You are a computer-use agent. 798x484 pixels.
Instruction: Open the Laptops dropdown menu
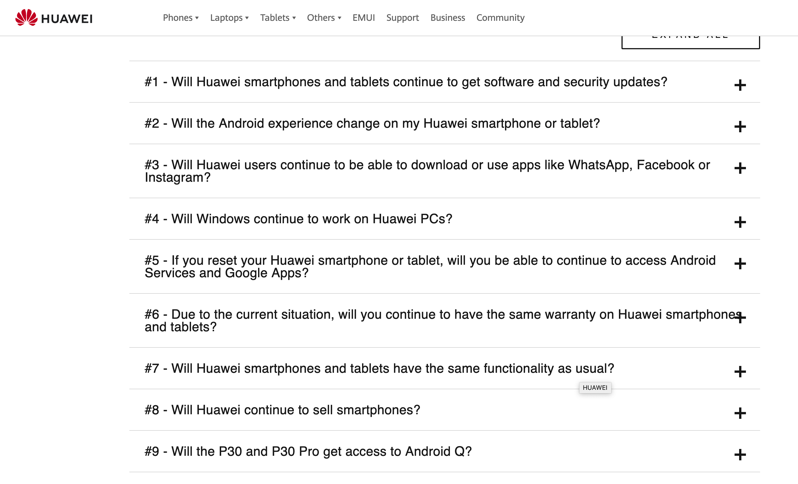[x=229, y=18]
